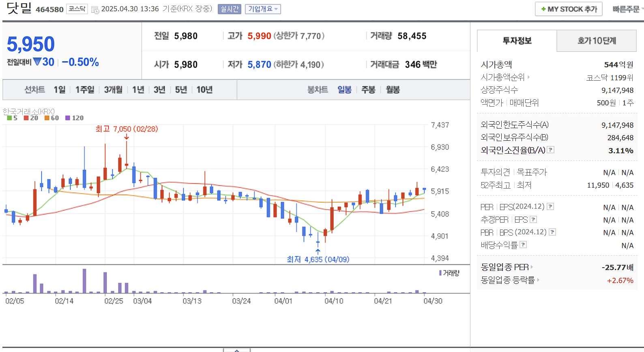Click the 전일 value 5,980

[x=186, y=36]
